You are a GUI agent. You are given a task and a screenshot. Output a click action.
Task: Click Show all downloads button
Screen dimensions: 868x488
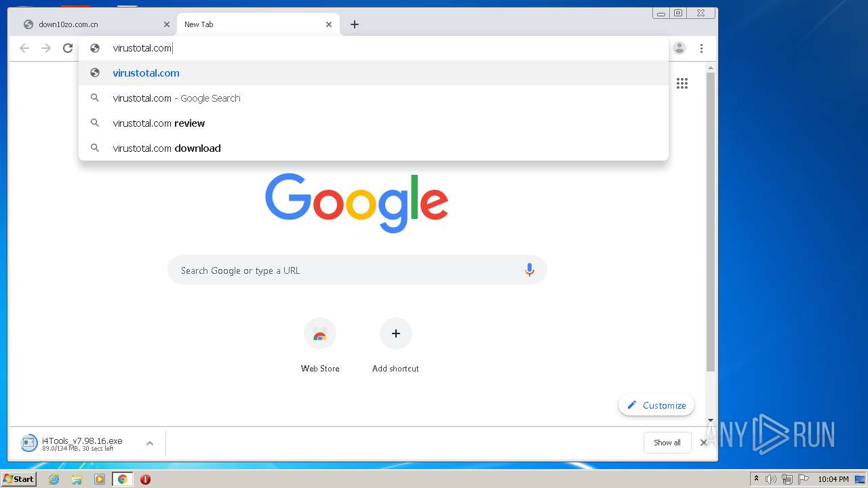click(x=667, y=443)
